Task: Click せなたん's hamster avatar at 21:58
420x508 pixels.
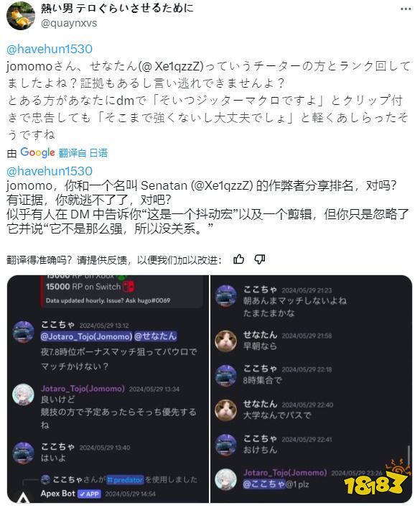Action: [225, 341]
